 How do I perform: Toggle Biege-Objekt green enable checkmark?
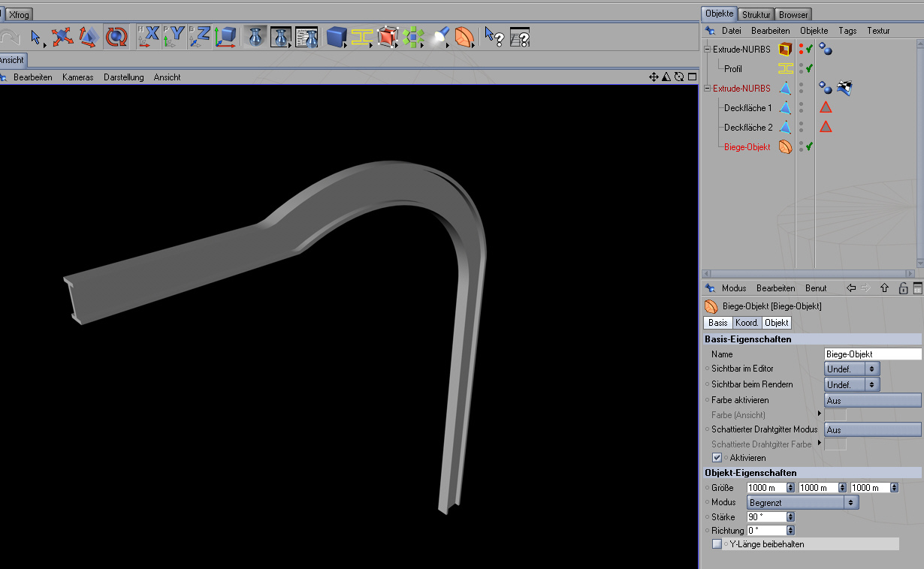[x=810, y=147]
